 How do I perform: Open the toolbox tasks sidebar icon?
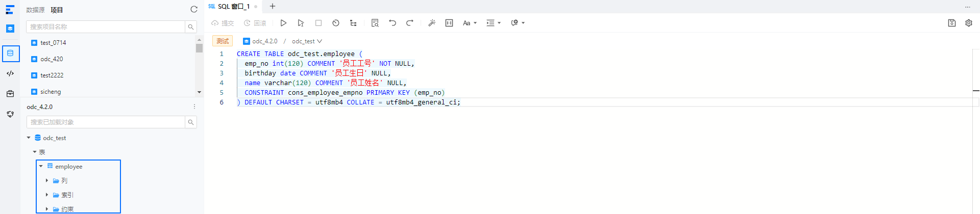[10, 94]
